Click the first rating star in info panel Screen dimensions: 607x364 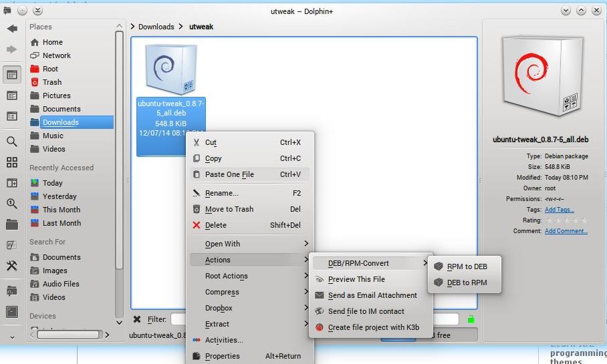click(550, 220)
